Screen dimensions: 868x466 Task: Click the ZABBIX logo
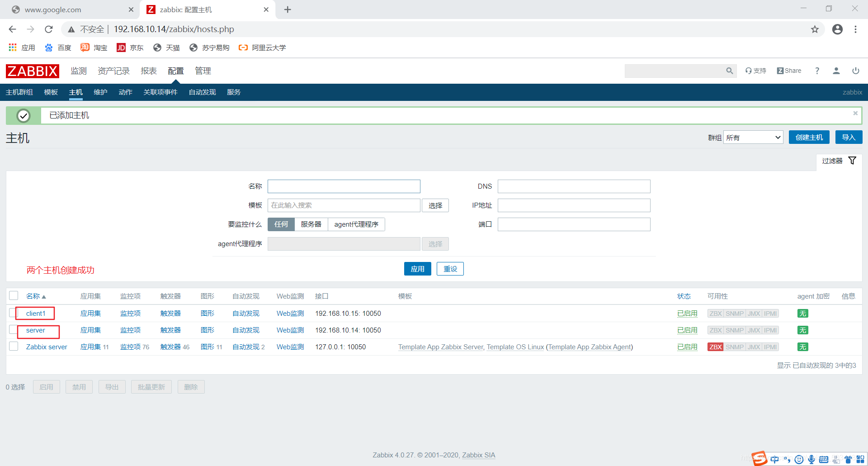tap(32, 71)
